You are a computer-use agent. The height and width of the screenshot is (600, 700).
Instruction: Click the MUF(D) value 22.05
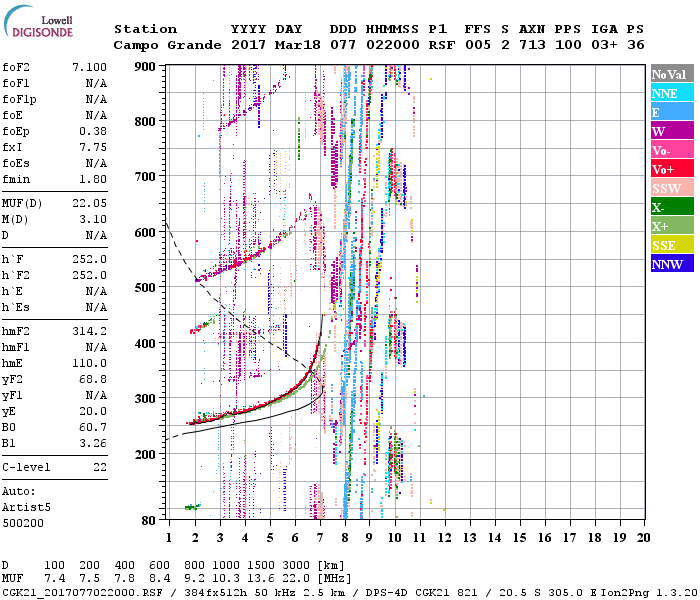[x=90, y=204]
